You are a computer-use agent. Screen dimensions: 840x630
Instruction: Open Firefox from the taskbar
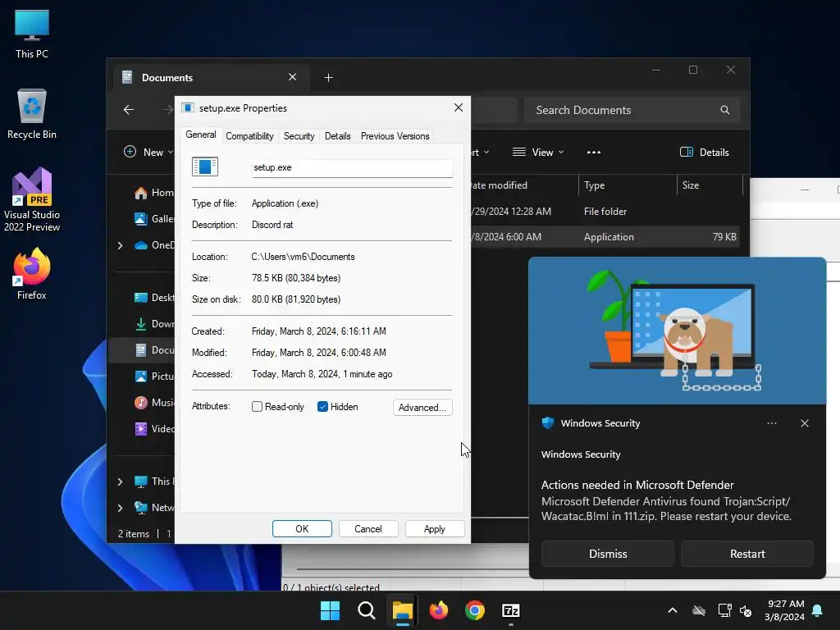[439, 610]
